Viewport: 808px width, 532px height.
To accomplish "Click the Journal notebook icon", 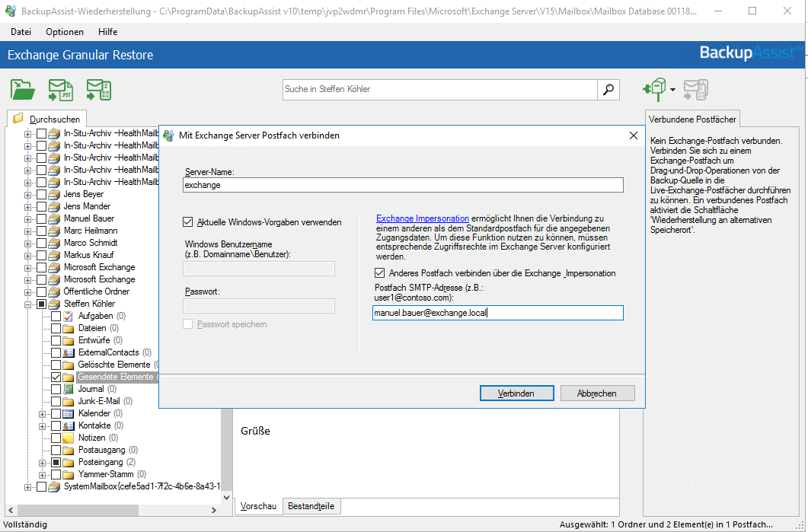I will tap(69, 389).
